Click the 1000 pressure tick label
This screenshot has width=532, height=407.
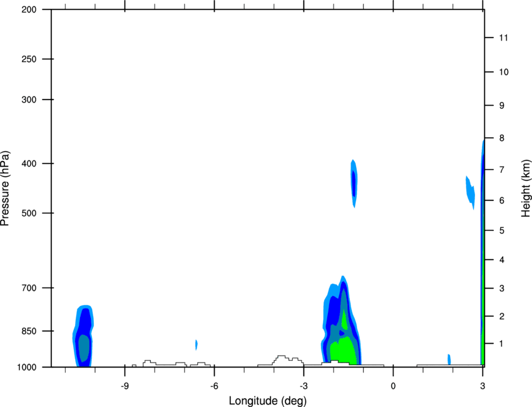pyautogui.click(x=26, y=368)
